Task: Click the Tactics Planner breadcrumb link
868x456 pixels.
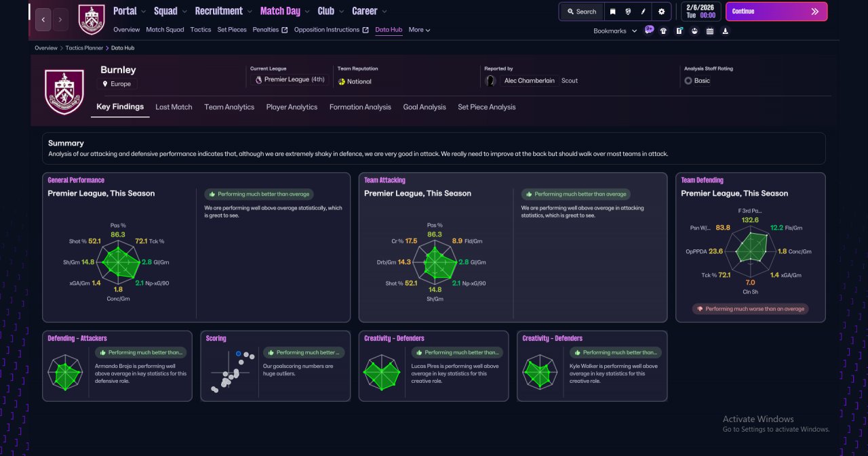Action: [x=85, y=48]
